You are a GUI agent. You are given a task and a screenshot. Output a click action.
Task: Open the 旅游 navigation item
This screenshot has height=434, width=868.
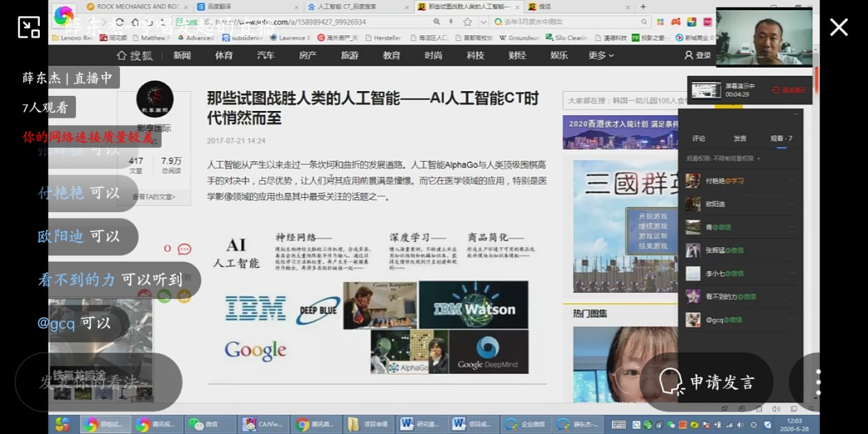[349, 55]
